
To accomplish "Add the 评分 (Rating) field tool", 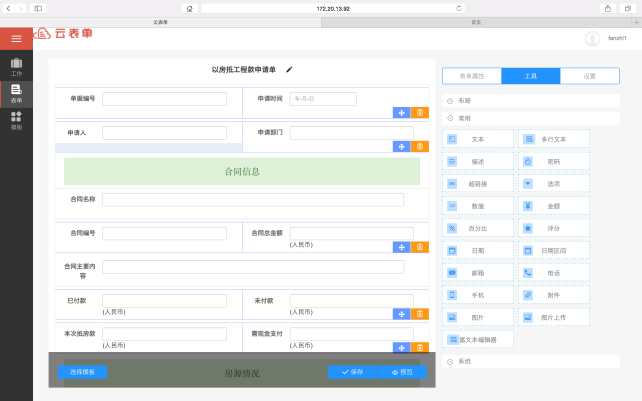I will pyautogui.click(x=554, y=228).
